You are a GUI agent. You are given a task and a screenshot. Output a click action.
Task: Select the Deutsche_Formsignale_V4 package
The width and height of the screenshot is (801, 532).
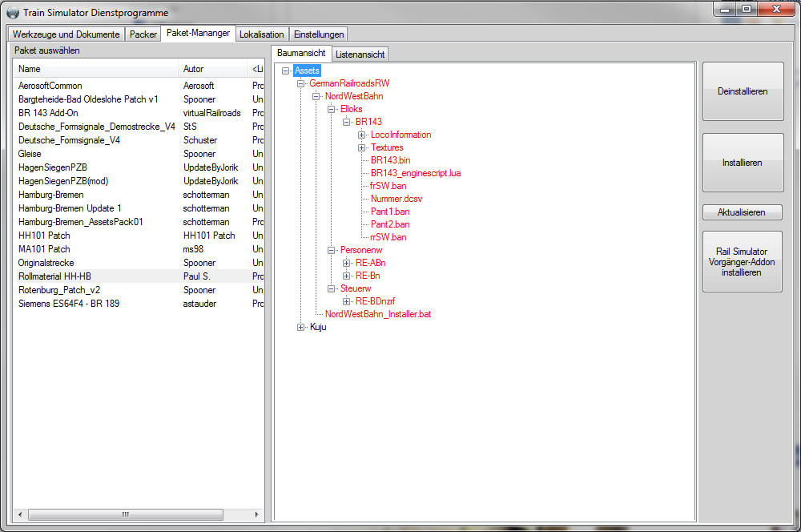click(69, 140)
